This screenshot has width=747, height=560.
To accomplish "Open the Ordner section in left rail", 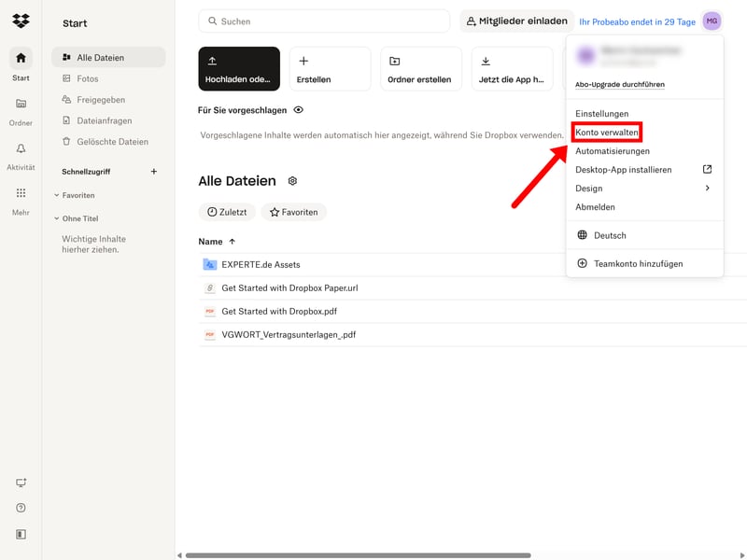I will [21, 109].
